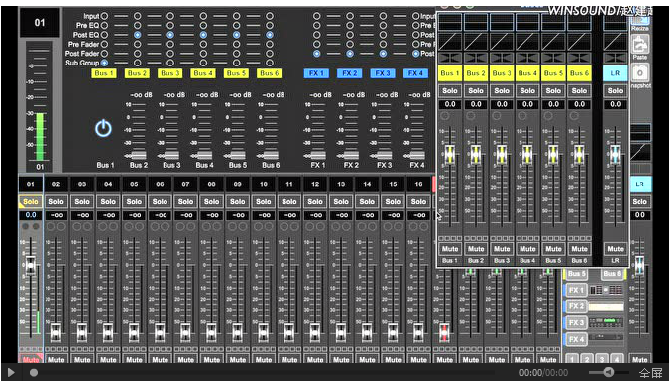Open the Bus 1 compressor curve graph icon
The image size is (671, 382).
click(450, 41)
